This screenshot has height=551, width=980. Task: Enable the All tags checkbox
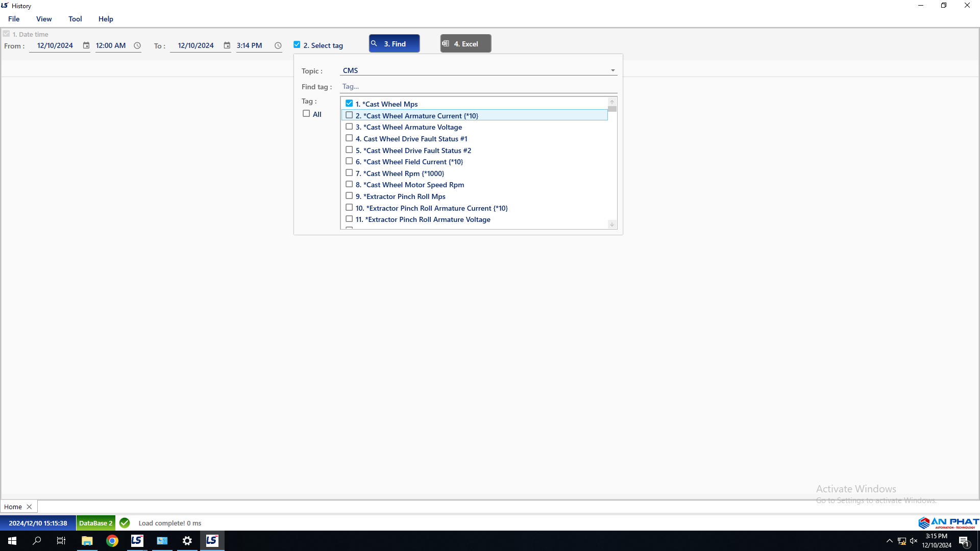pos(306,114)
